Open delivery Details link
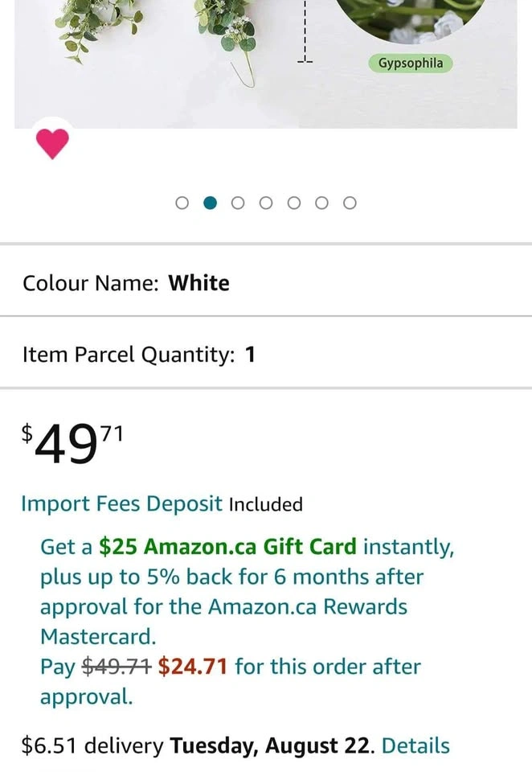Screen dimensions: 532x772 (415, 745)
